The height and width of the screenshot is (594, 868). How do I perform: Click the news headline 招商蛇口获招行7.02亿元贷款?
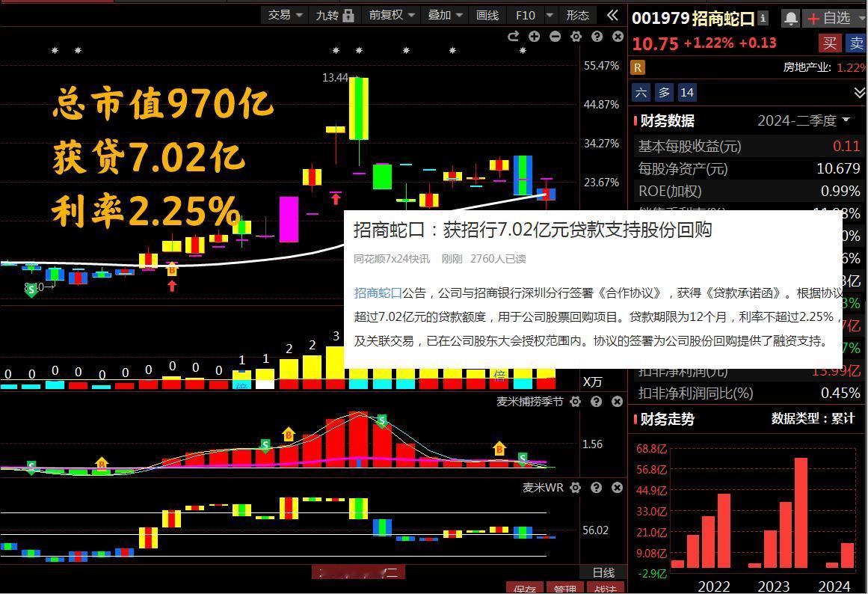pos(532,230)
